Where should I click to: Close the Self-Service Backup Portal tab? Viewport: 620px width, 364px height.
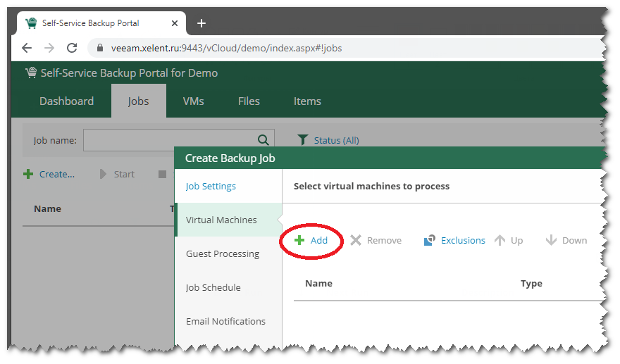175,23
